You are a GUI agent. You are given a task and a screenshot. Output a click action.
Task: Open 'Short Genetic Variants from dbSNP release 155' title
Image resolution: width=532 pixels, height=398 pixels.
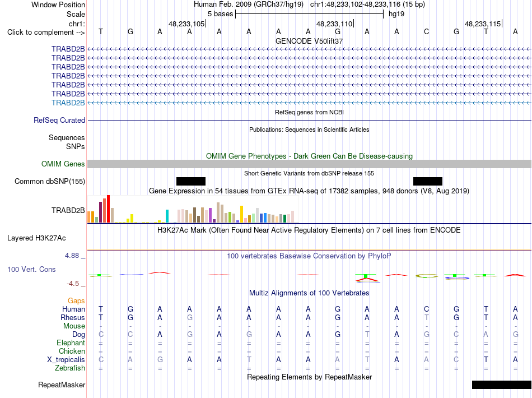tap(309, 173)
